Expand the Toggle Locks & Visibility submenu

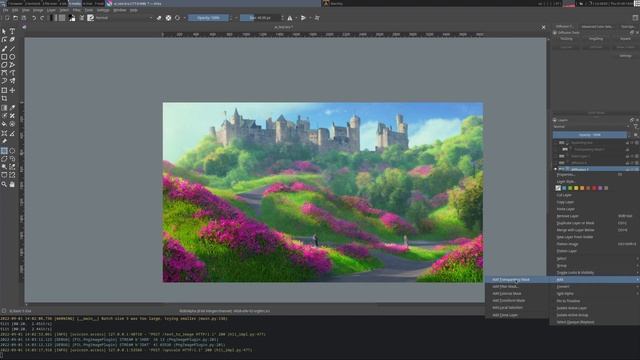(x=594, y=273)
